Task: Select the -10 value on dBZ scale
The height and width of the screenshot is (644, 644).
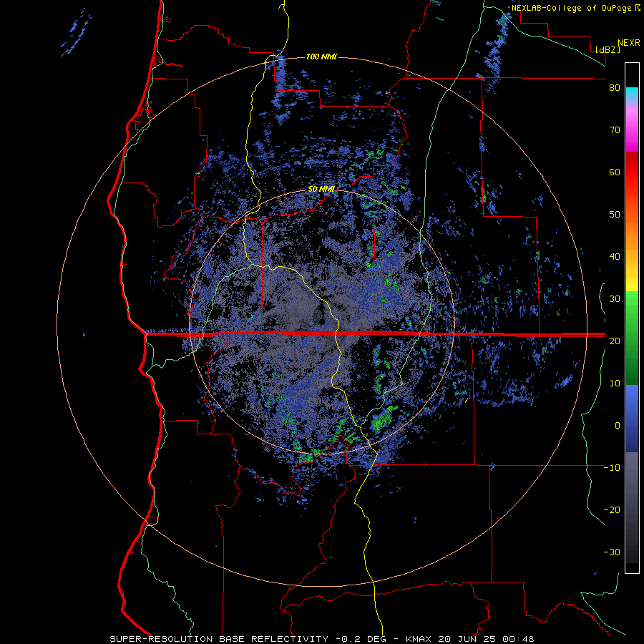Action: 612,468
